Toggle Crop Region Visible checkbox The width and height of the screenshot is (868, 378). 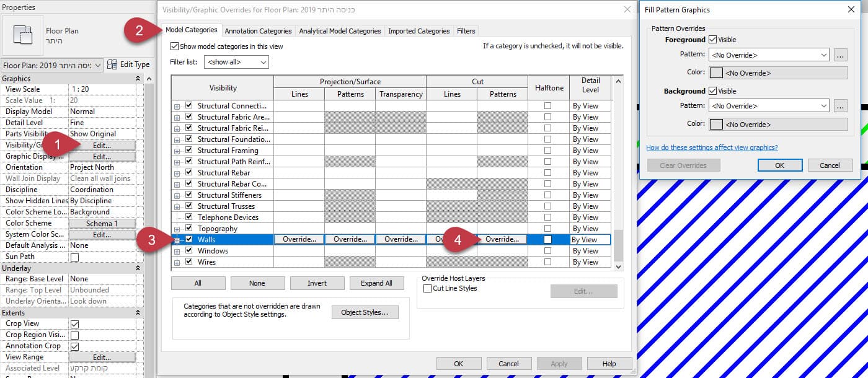[75, 335]
